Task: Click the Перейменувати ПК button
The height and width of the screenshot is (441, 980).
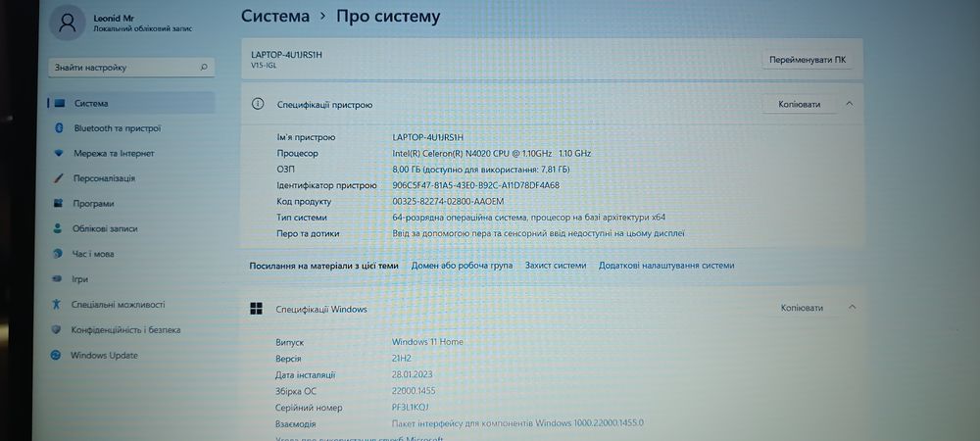Action: point(808,60)
